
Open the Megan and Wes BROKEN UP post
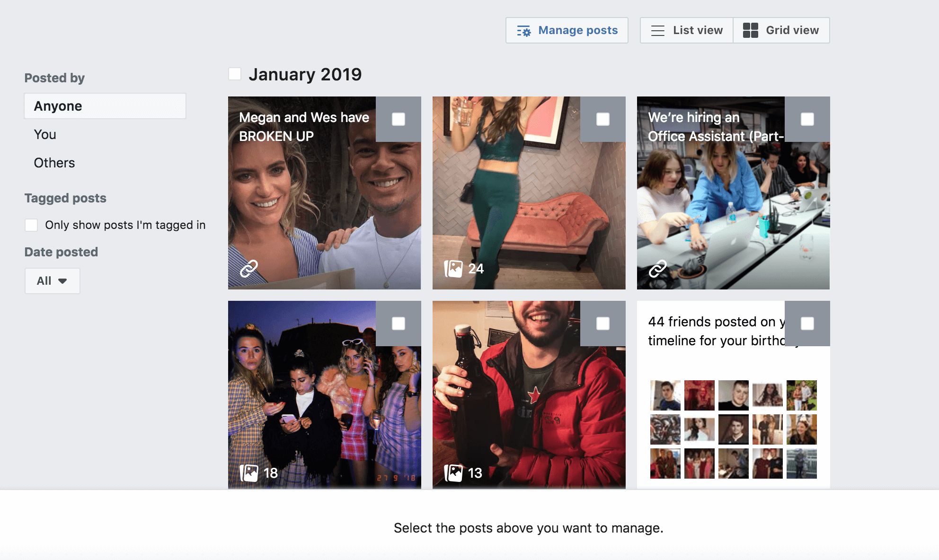point(324,193)
